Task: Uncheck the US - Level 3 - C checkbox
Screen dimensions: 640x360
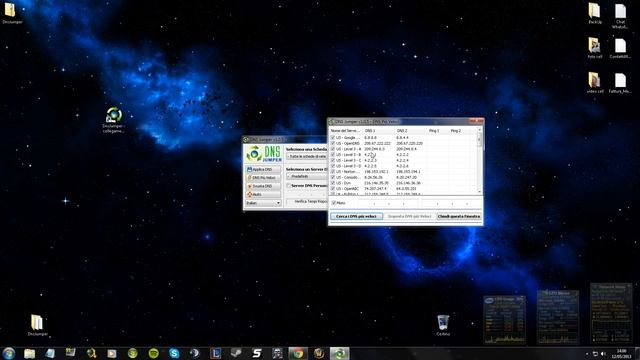Action: (x=333, y=161)
